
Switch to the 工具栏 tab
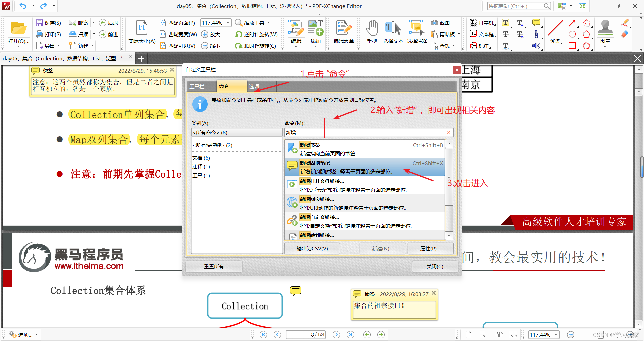coord(197,86)
